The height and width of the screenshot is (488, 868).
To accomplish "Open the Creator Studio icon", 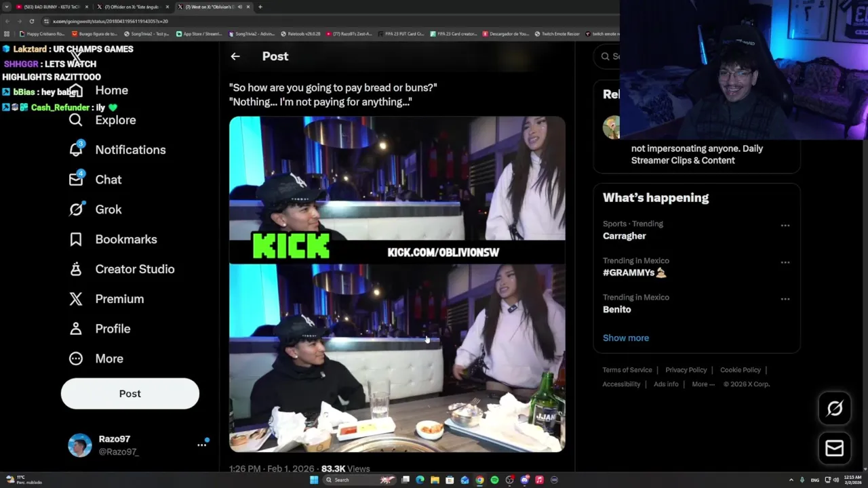I will point(76,269).
